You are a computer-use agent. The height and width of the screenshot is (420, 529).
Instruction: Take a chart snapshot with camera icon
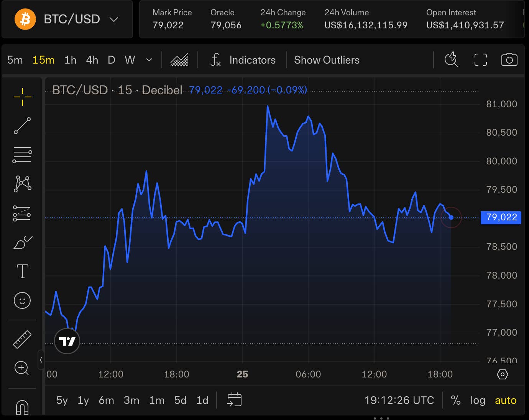click(x=509, y=60)
